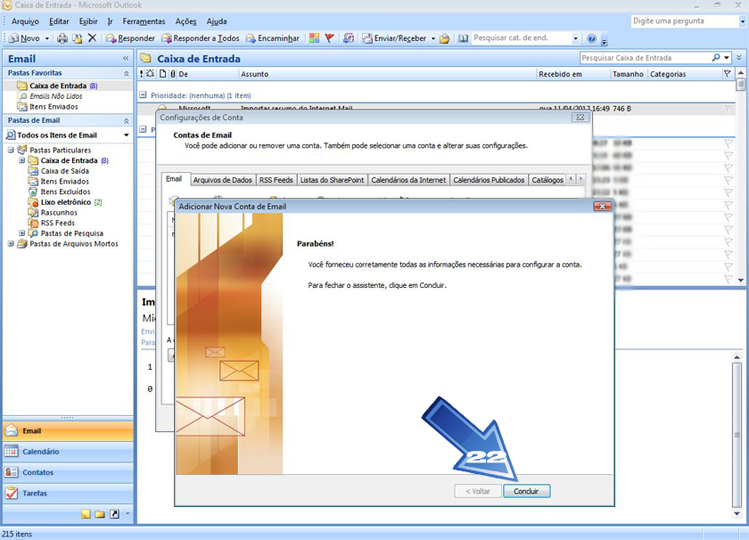Select Emails Não Lidos folder

tap(50, 96)
